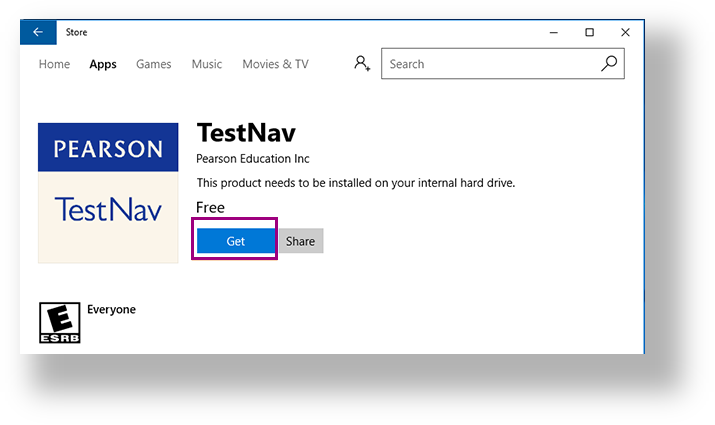Close the Store window
The image size is (715, 425).
coord(625,32)
